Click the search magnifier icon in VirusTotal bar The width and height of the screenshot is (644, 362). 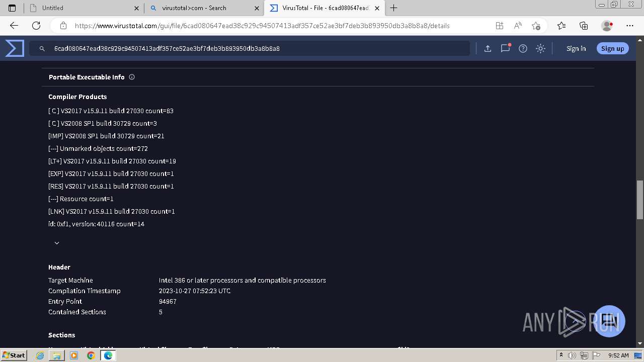[42, 49]
